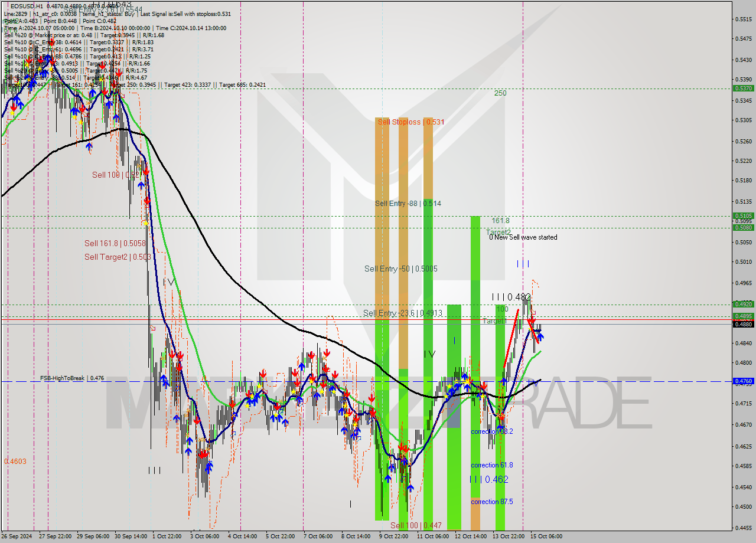Select the green 'Target2' label

[498, 232]
